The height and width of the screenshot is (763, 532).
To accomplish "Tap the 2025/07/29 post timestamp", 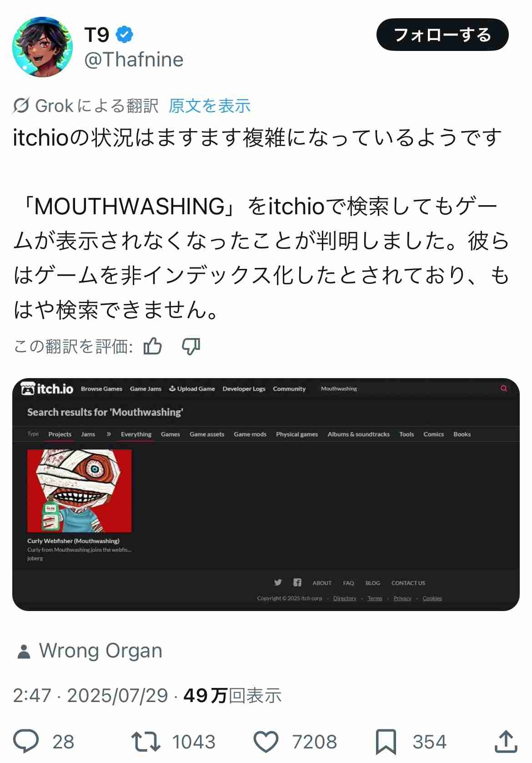I will (117, 696).
